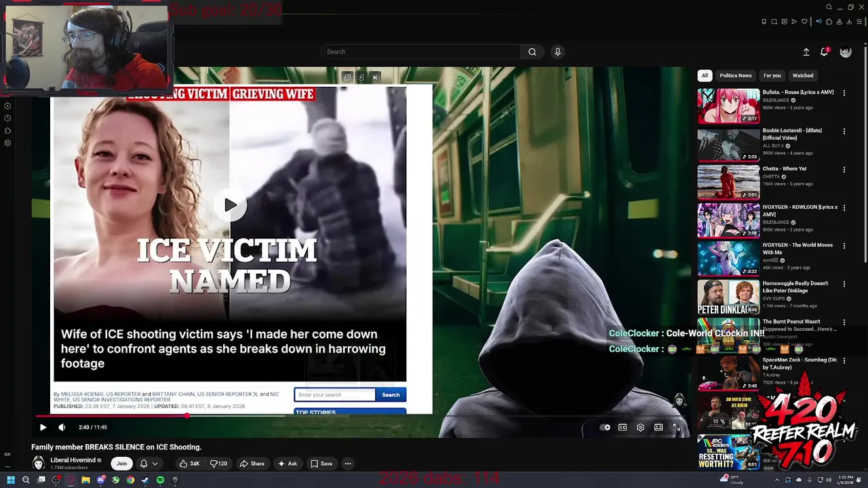Open the player settings gear
The width and height of the screenshot is (868, 488).
[x=640, y=427]
